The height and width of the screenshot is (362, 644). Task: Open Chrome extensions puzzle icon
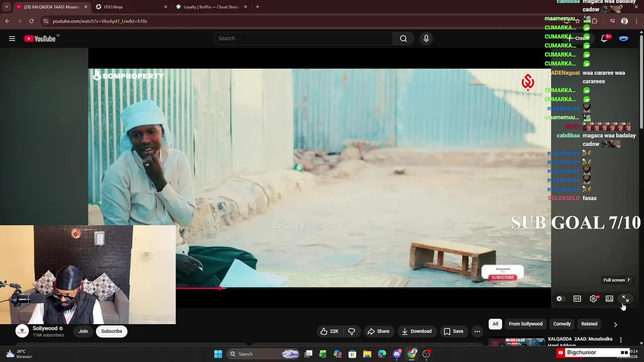point(594,21)
